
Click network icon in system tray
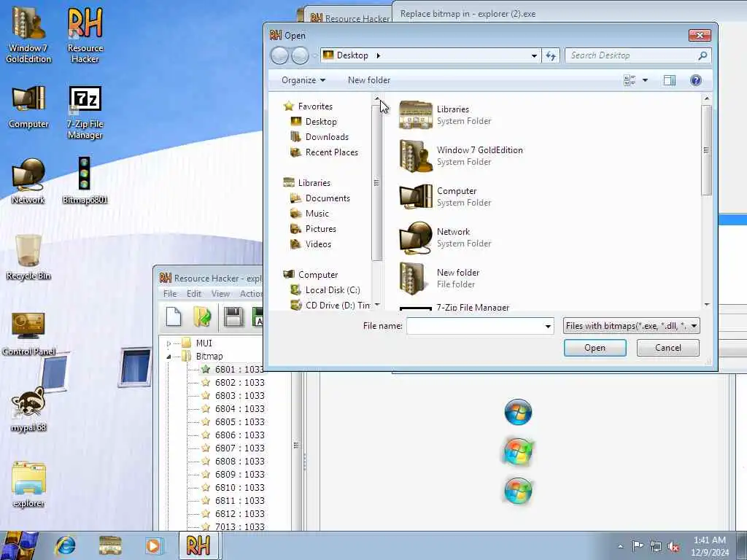(x=656, y=547)
